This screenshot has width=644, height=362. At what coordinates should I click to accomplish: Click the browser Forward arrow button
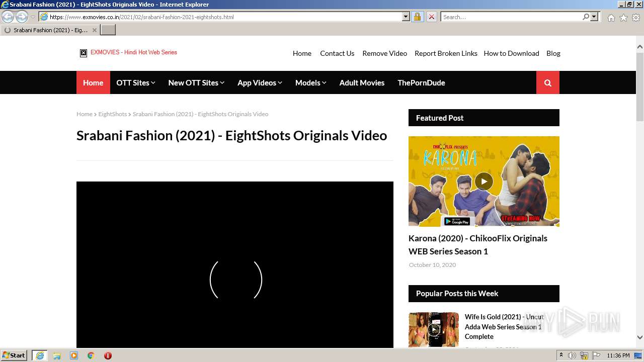coord(22,17)
